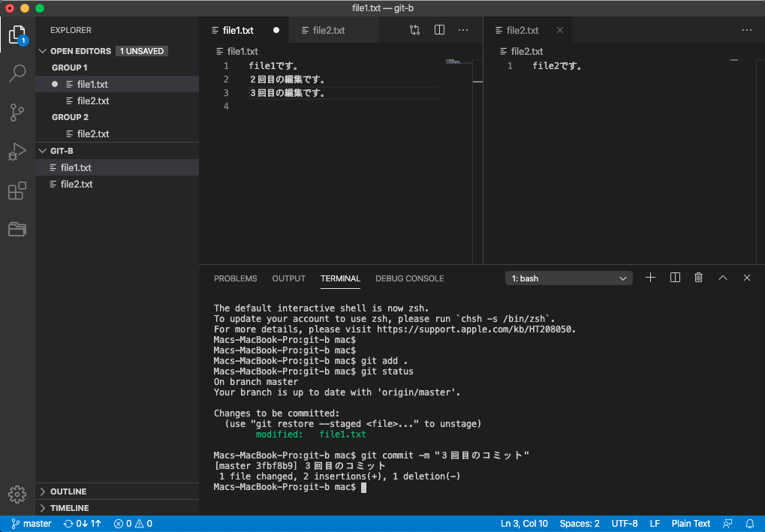765x532 pixels.
Task: Click the master branch status bar item
Action: (32, 524)
